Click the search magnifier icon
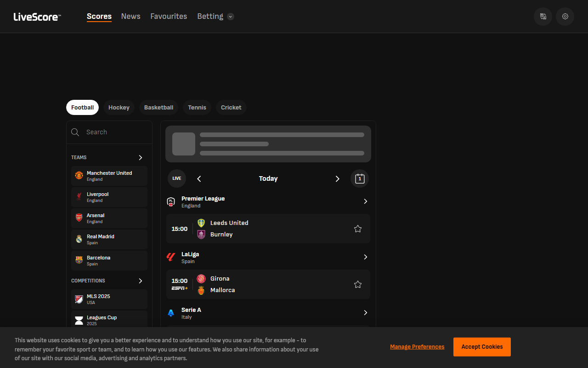 pos(75,132)
